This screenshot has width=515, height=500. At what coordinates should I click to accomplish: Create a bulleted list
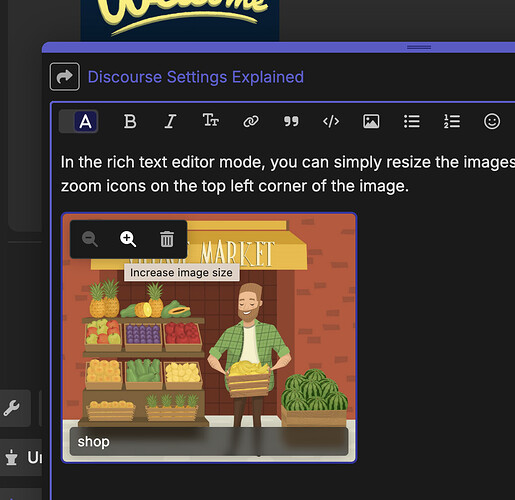coord(412,121)
